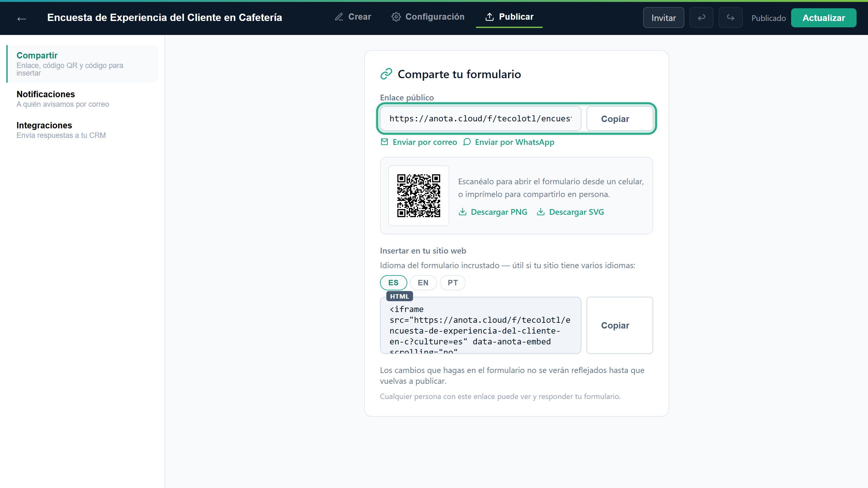This screenshot has height=488, width=868.
Task: Click the download icon for PNG
Action: pyautogui.click(x=462, y=212)
